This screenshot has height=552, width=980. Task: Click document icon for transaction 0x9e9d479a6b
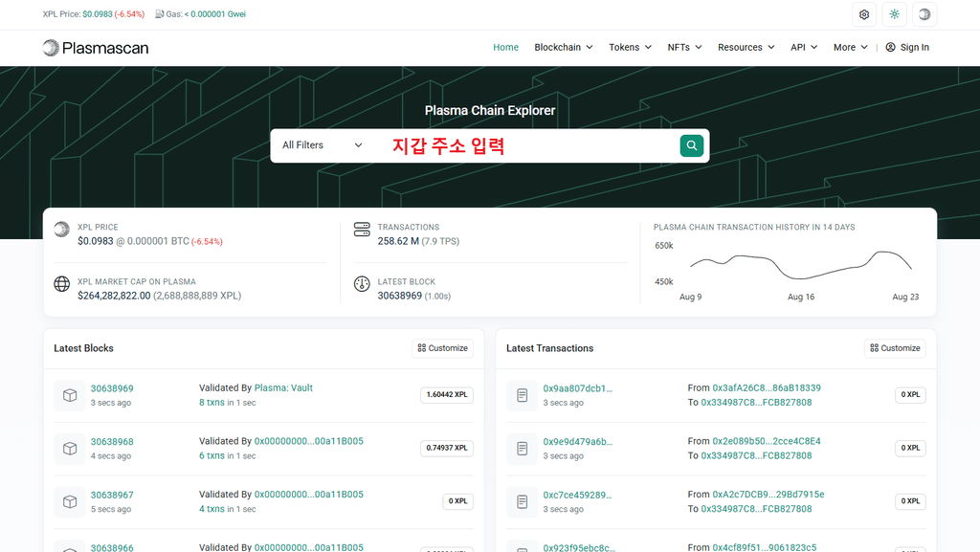[523, 449]
